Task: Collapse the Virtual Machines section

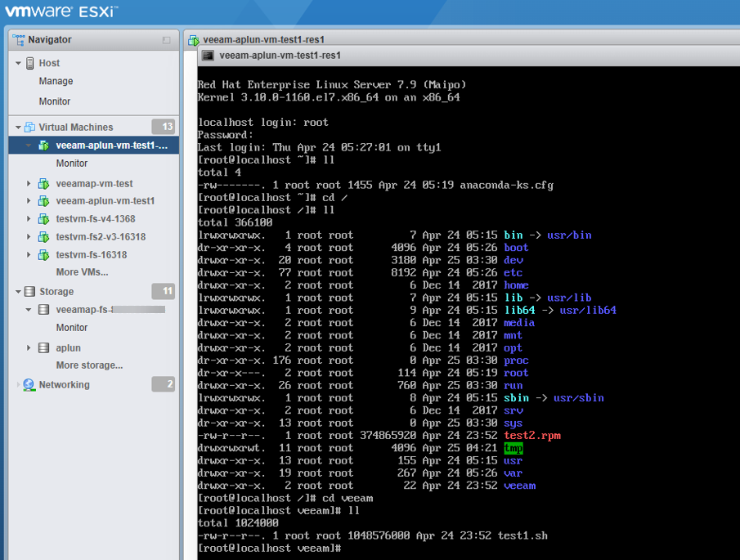Action: coord(18,127)
